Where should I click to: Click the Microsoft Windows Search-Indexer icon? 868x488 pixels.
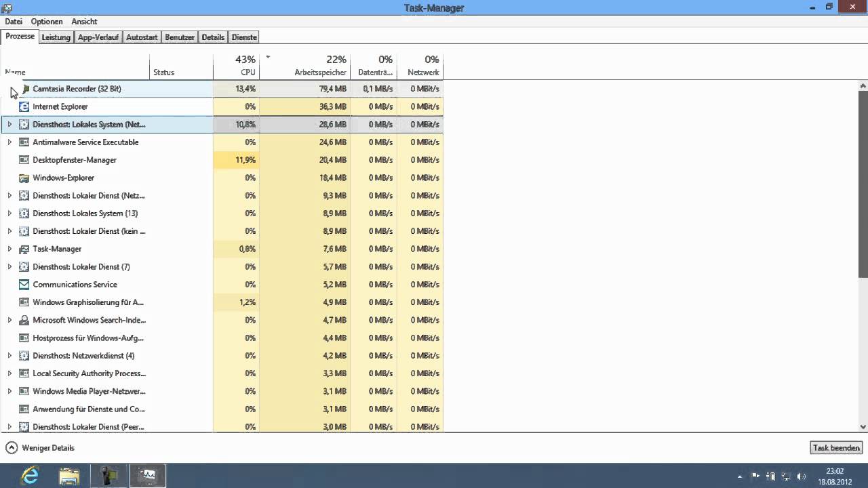[x=24, y=320]
